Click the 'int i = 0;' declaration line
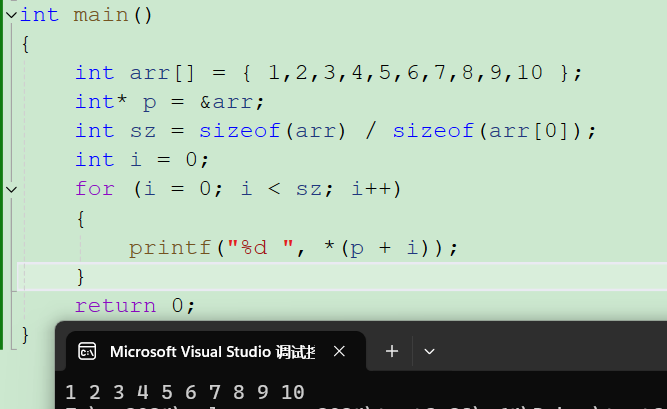667x409 pixels. pyautogui.click(x=142, y=160)
